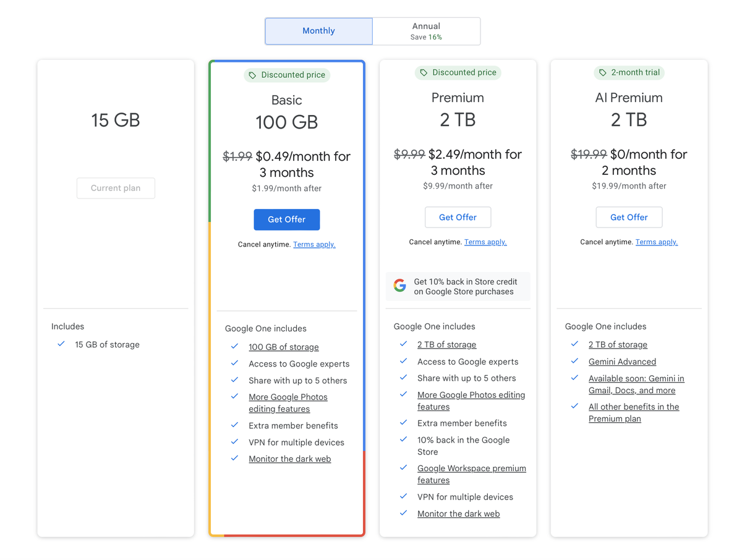Click the Google G logo in the Store credit banner
Image resolution: width=742 pixels, height=560 pixels.
(400, 285)
